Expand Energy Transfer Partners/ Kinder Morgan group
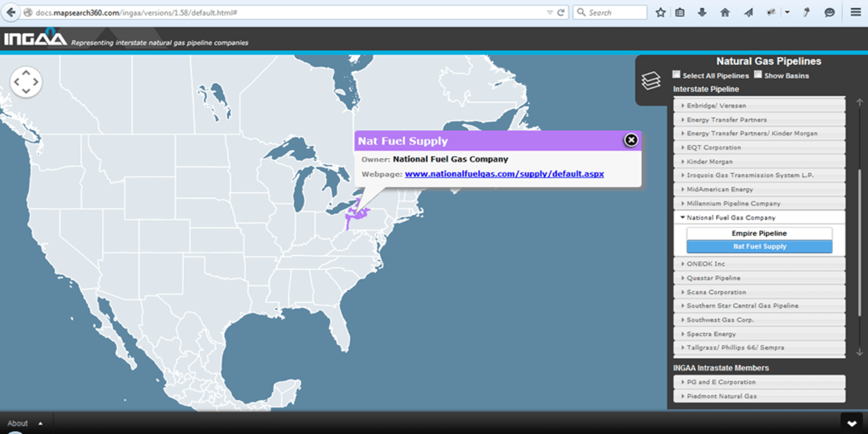868x434 pixels. pyautogui.click(x=759, y=133)
